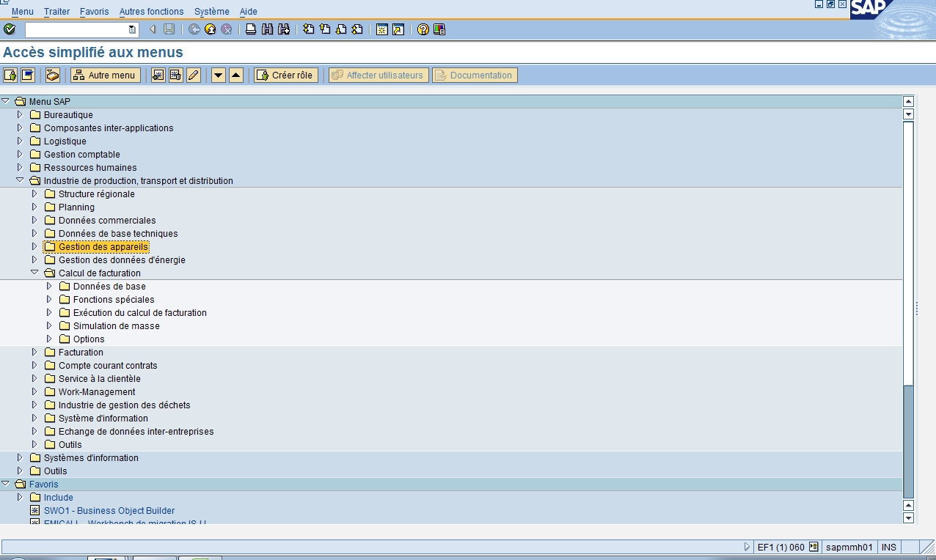The width and height of the screenshot is (936, 560).
Task: Click the EF1 (1) 060 status text
Action: [780, 547]
